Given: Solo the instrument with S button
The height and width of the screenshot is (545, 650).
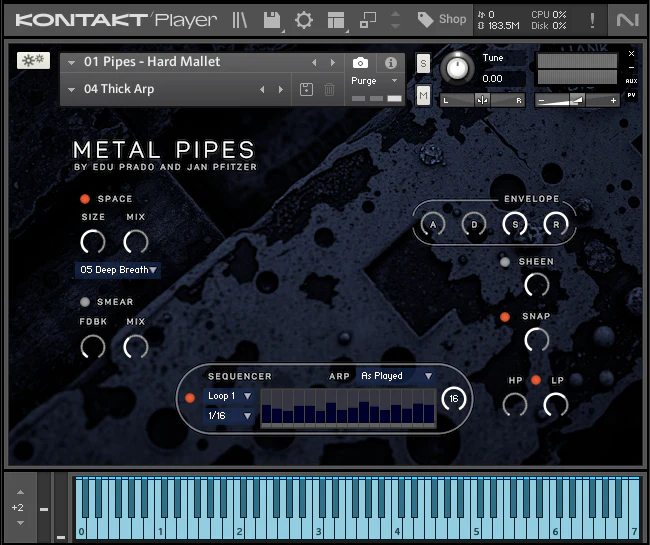Looking at the screenshot, I should [x=423, y=63].
